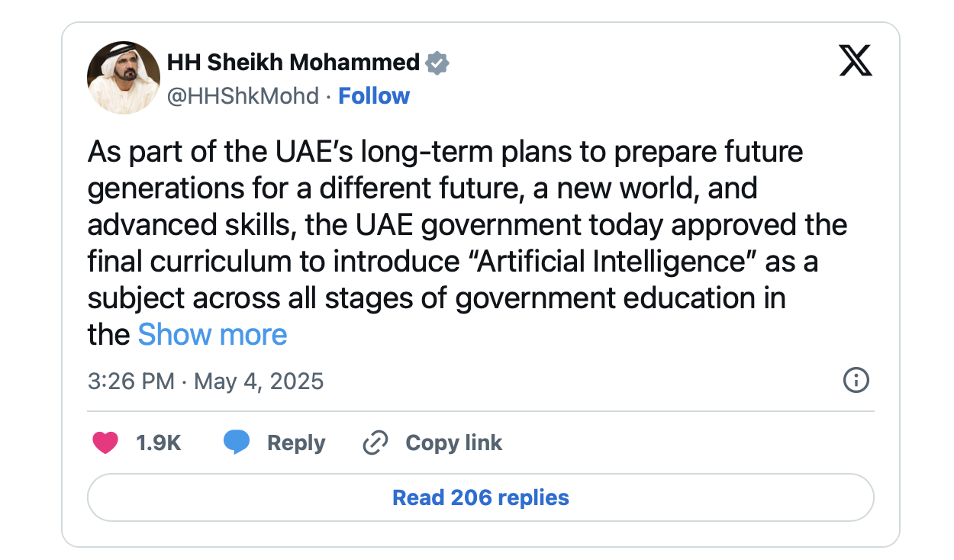954x560 pixels.
Task: Click the blue reply speech bubble icon
Action: tap(237, 443)
